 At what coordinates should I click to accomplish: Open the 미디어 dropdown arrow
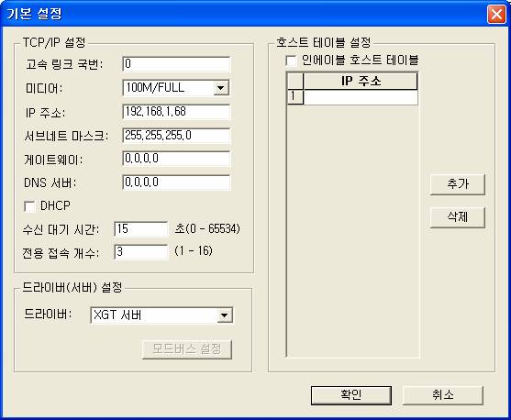pos(221,88)
